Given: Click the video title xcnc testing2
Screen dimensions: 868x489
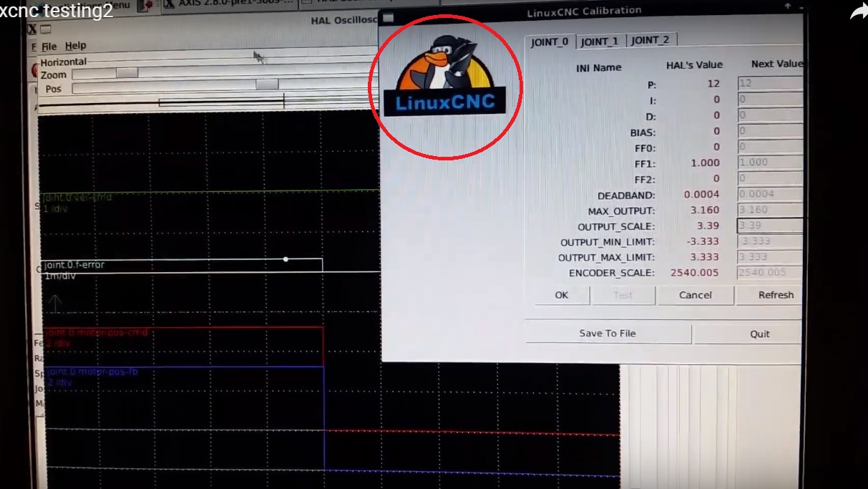Looking at the screenshot, I should click(x=57, y=12).
